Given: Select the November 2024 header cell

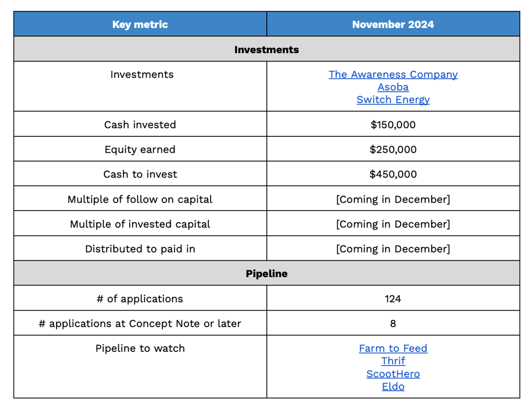Looking at the screenshot, I should pos(393,24).
